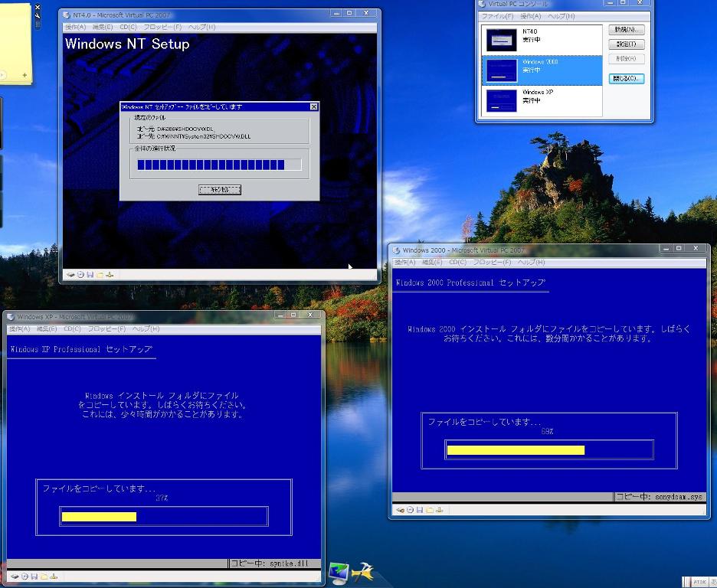Click yellow progress bar in Windows 2000 setup
Screen dimensions: 717x588
click(x=548, y=450)
